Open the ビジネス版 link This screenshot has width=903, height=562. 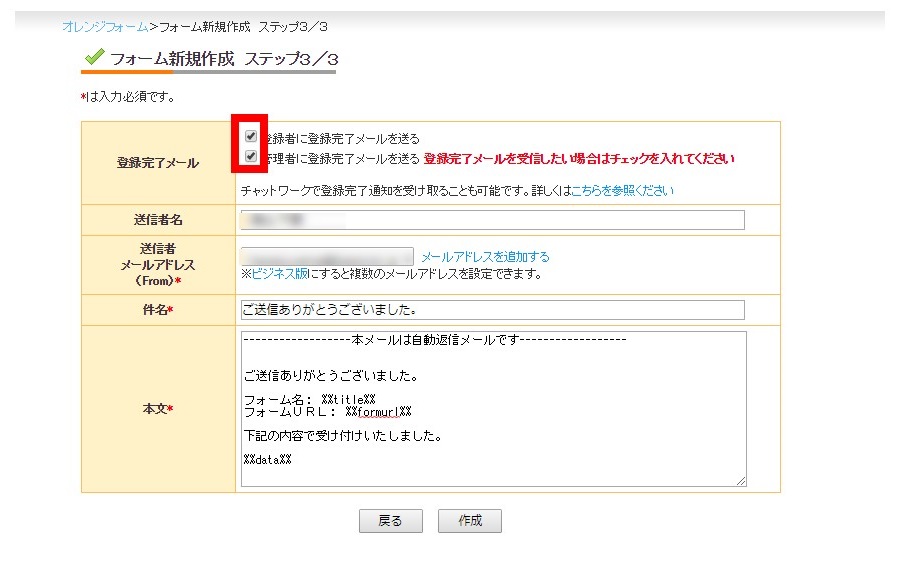(x=279, y=274)
